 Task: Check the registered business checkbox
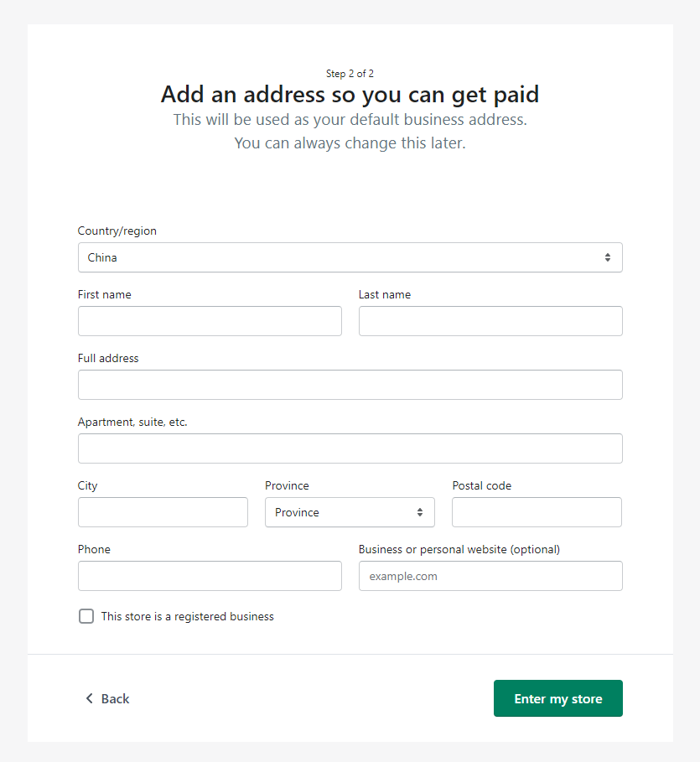[86, 616]
